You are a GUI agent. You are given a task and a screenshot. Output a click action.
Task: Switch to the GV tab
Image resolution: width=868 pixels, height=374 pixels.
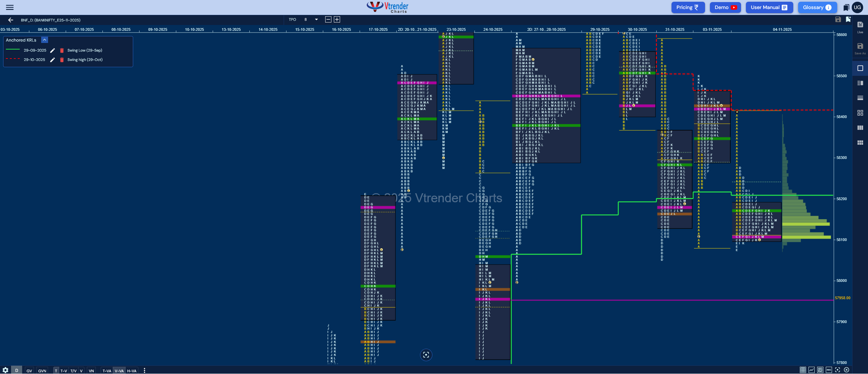(29, 371)
